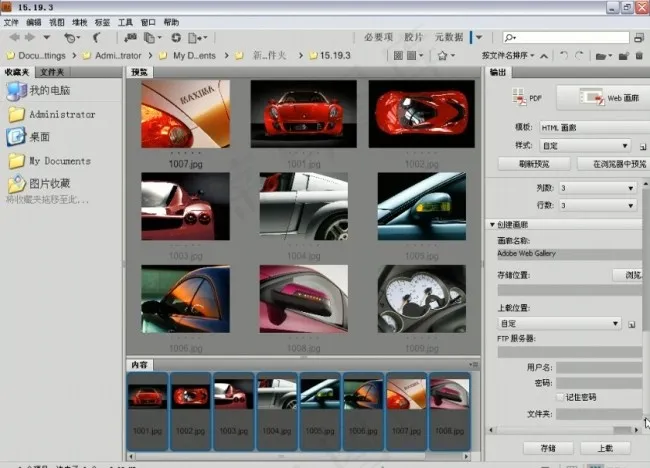Click the 桌面 desktop favorite
The width and height of the screenshot is (650, 468).
(x=39, y=137)
